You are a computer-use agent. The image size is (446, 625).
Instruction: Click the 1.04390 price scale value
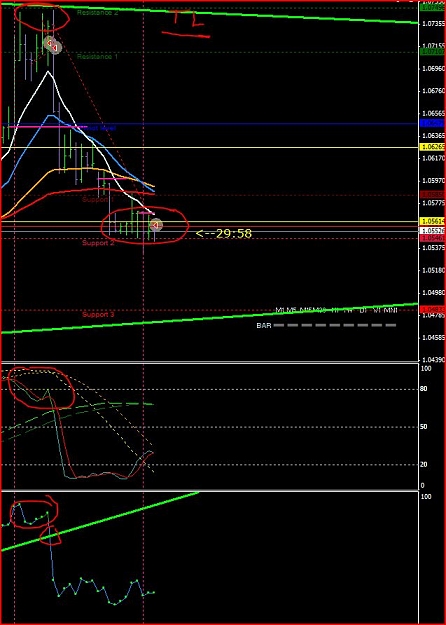[433, 360]
